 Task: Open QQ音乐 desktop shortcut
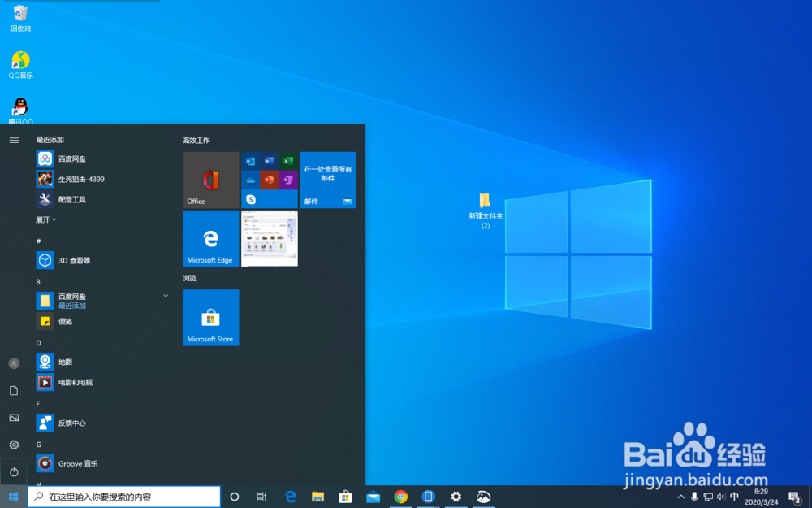pos(21,65)
